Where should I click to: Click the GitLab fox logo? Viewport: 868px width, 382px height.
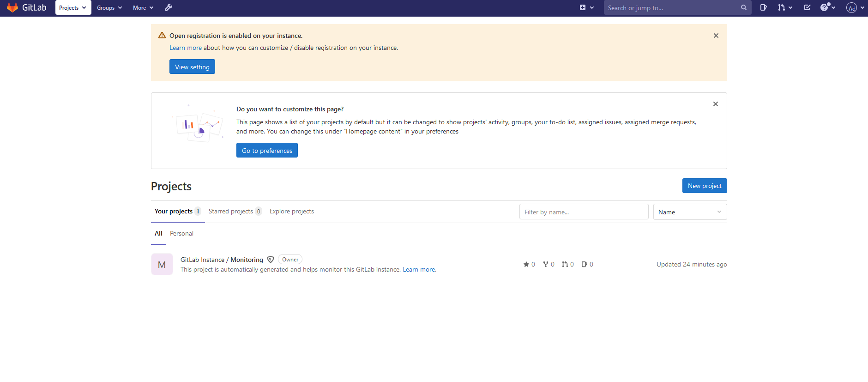pyautogui.click(x=12, y=7)
